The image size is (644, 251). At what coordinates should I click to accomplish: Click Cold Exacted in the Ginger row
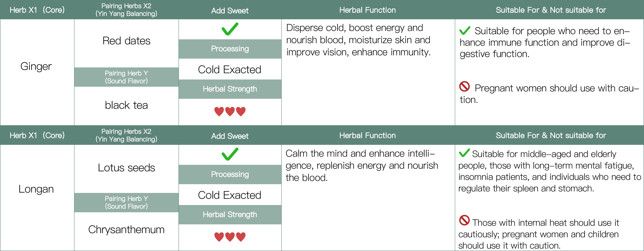229,70
